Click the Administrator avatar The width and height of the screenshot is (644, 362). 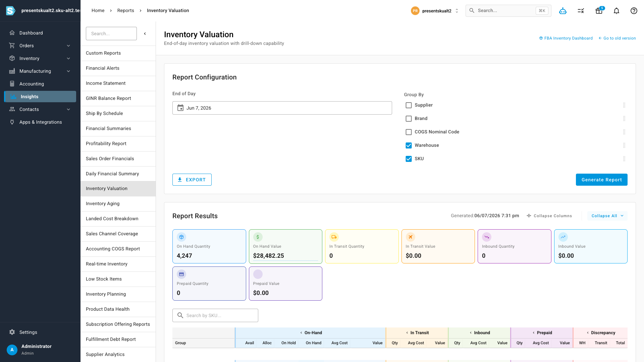[x=12, y=350]
